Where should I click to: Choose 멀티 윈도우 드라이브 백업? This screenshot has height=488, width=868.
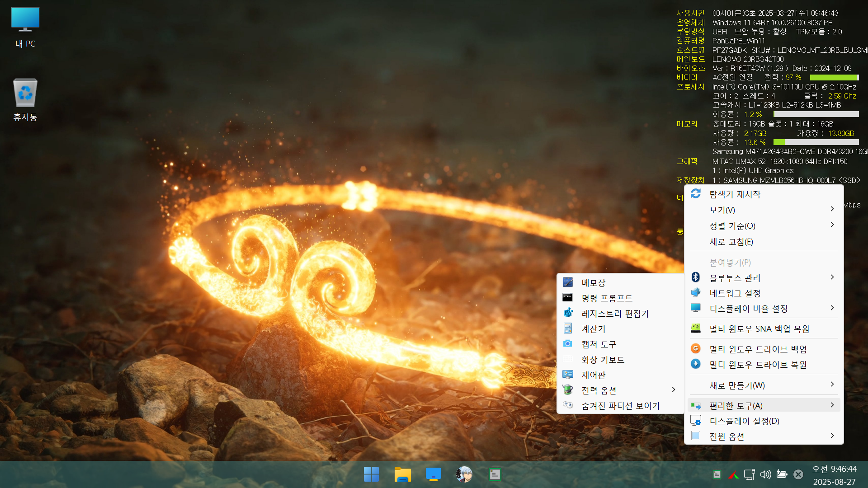click(758, 349)
